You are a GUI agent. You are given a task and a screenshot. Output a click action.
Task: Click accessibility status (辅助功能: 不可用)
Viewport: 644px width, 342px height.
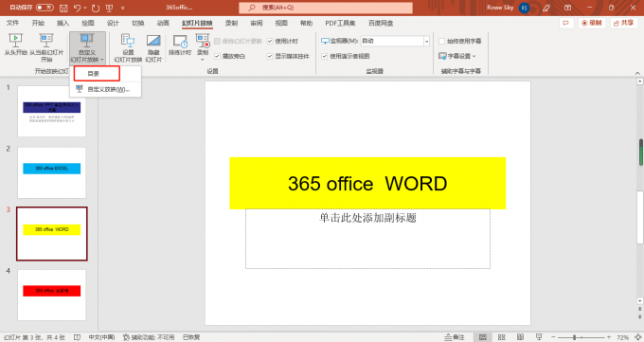tap(149, 337)
